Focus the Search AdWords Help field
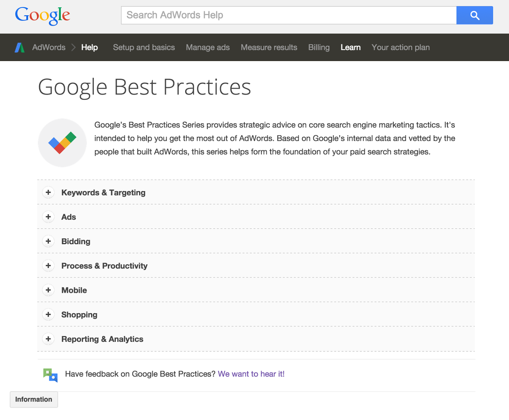The height and width of the screenshot is (420, 509). tap(289, 15)
